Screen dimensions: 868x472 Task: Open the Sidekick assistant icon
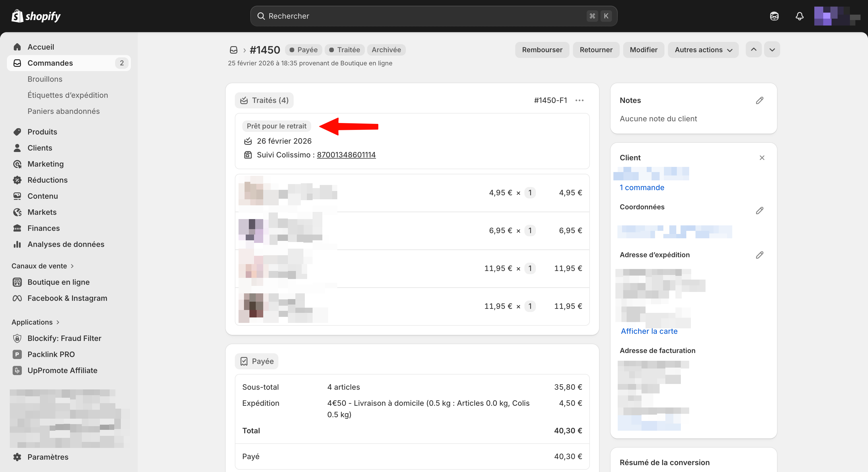[774, 16]
